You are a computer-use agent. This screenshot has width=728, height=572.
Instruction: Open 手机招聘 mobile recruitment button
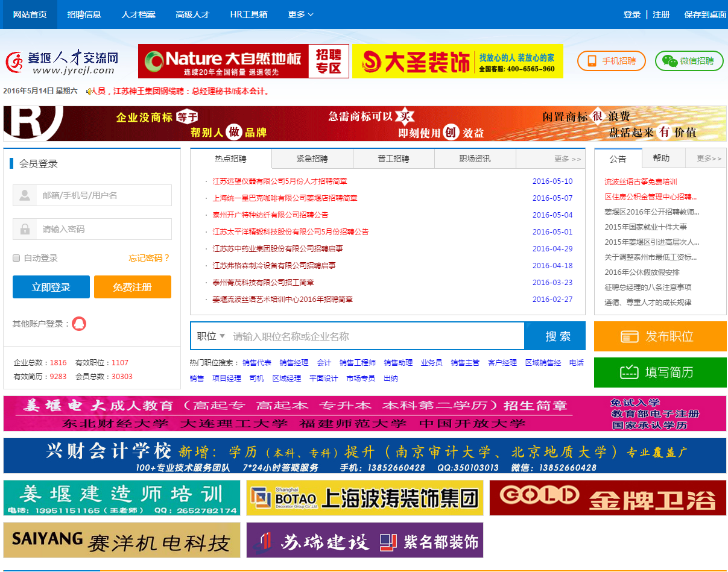click(x=612, y=61)
